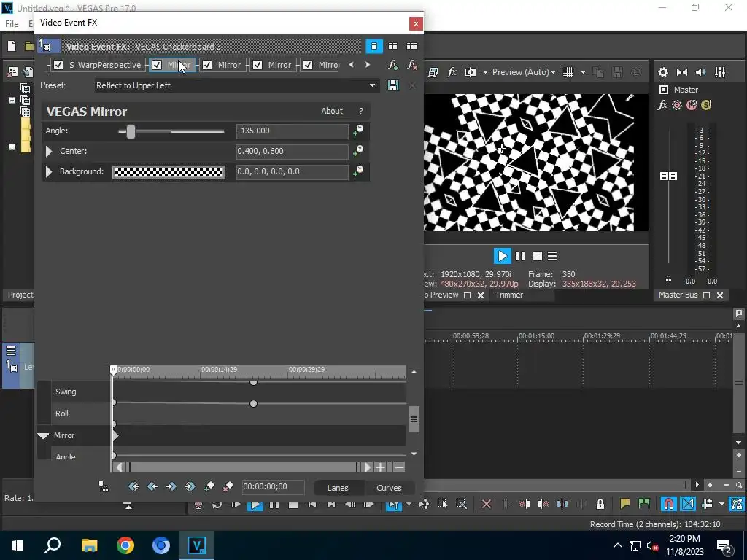Save the current Mirror preset
Screen dimensions: 747x560
click(x=393, y=86)
